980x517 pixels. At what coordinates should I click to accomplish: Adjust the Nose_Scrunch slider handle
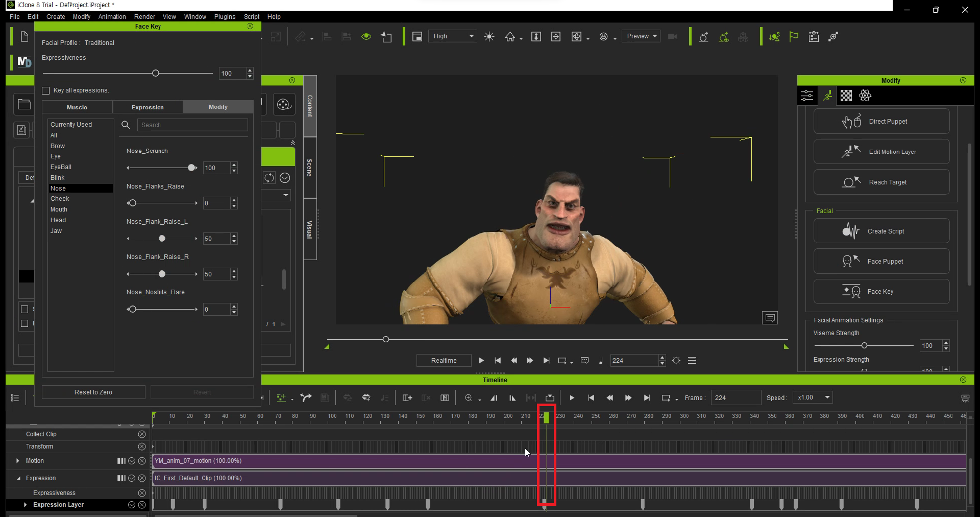[191, 168]
